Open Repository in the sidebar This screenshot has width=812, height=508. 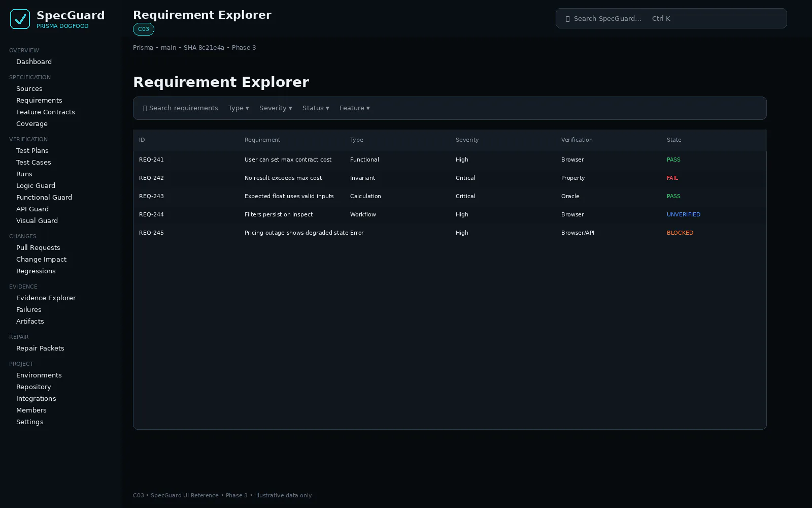click(33, 387)
